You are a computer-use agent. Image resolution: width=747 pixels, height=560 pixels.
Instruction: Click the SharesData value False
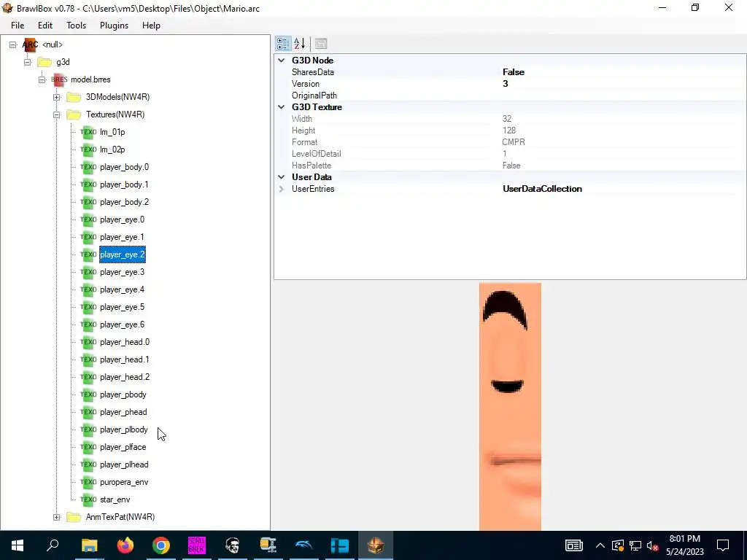coord(514,72)
